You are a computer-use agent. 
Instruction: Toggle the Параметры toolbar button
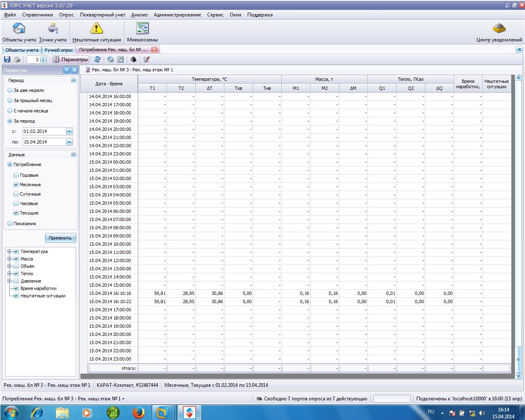(71, 59)
